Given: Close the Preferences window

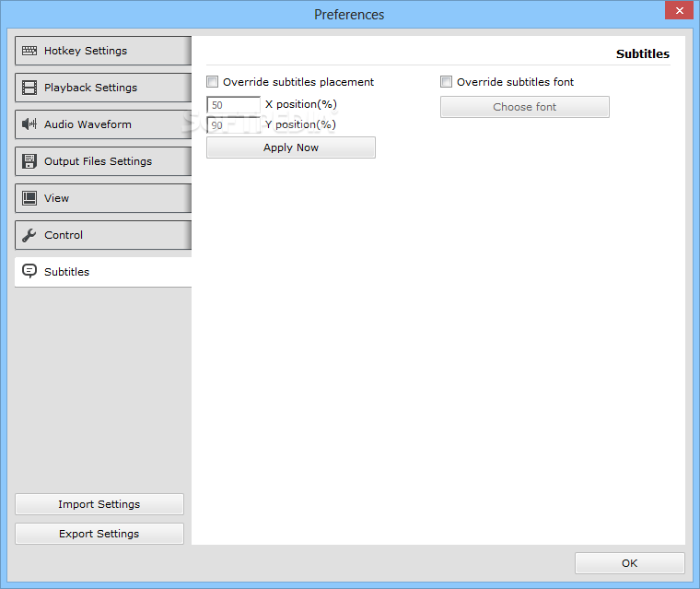Looking at the screenshot, I should (679, 10).
